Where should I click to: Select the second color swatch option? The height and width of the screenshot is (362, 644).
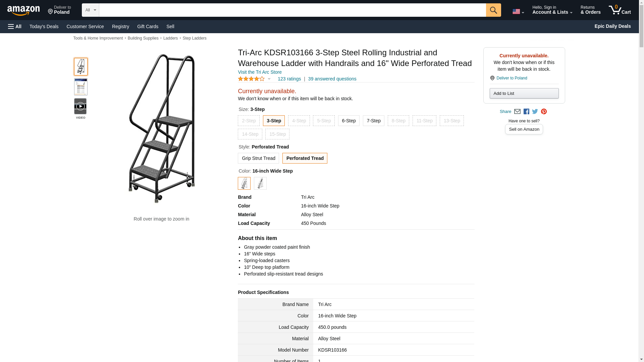pyautogui.click(x=260, y=183)
